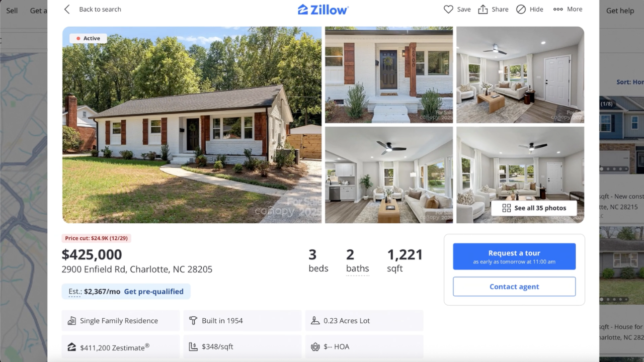Hide this listing using the Hide icon
The image size is (644, 362).
521,9
